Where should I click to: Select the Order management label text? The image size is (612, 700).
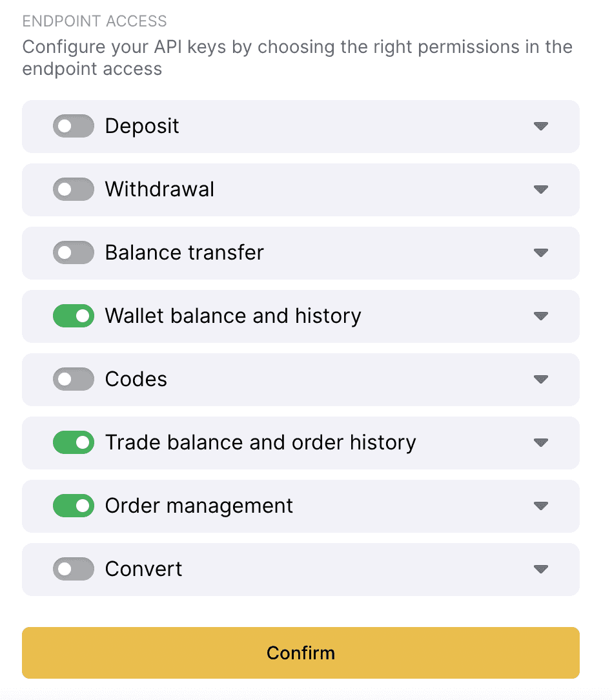199,506
